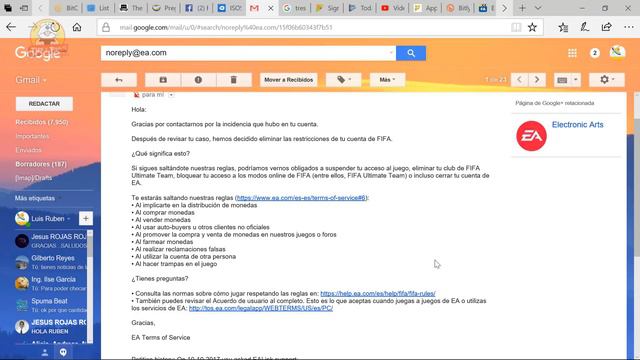Open reading view book icon in address bar
The image size is (640, 360).
point(516,27)
